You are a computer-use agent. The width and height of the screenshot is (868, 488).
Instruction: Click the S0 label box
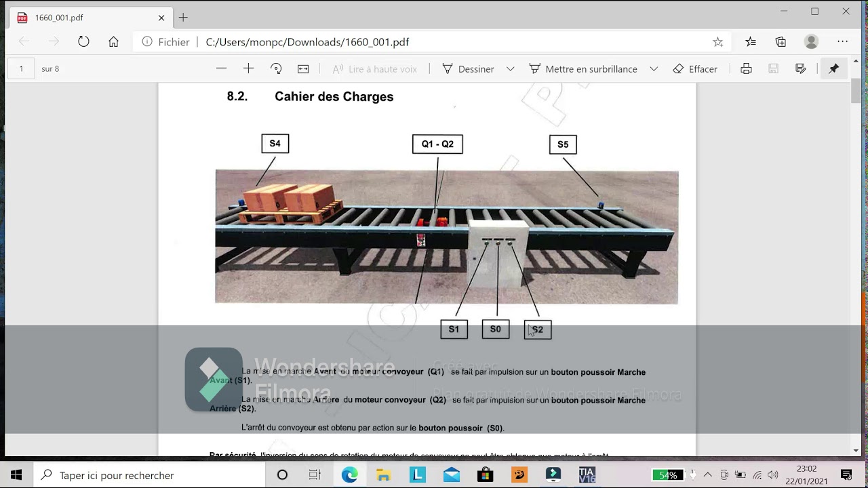496,329
